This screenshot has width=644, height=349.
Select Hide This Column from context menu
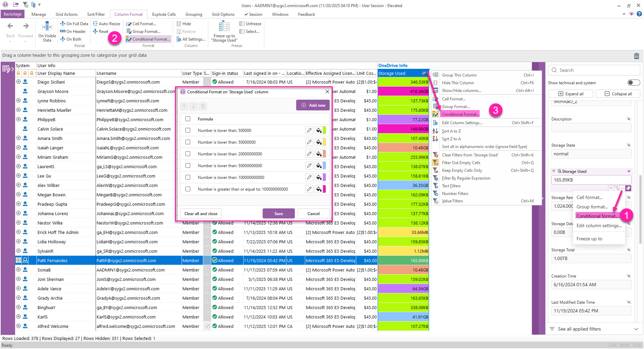tap(458, 83)
